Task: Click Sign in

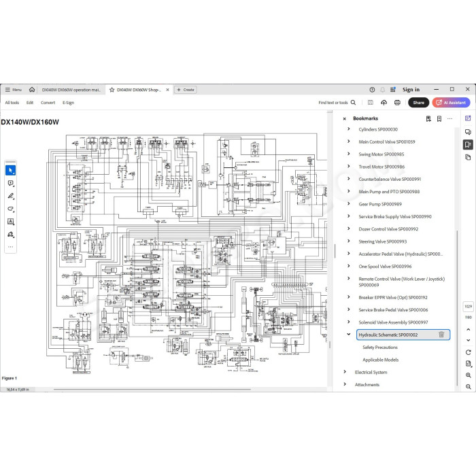Action: point(411,90)
